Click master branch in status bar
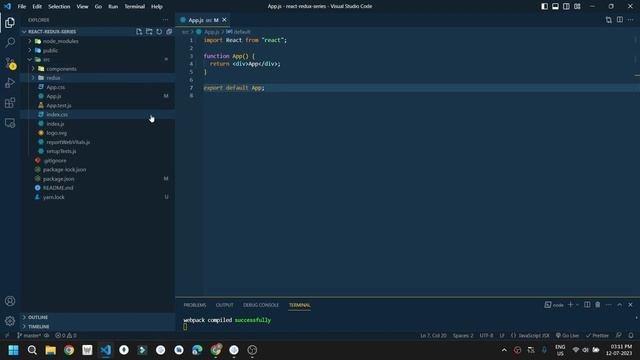The width and height of the screenshot is (640, 360). pyautogui.click(x=29, y=336)
